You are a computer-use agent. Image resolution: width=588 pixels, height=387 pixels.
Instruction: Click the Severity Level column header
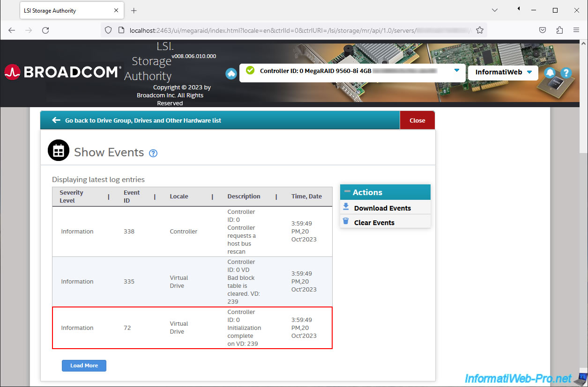(x=71, y=197)
